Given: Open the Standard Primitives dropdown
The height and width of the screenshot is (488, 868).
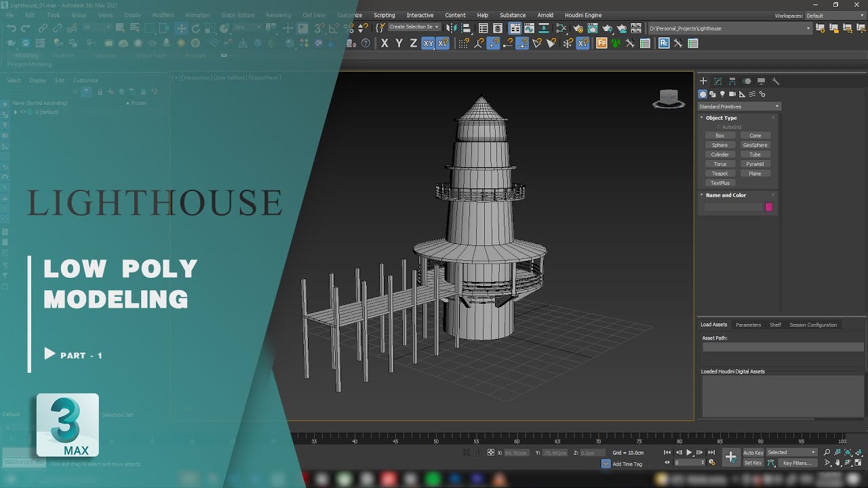Looking at the screenshot, I should coord(739,106).
